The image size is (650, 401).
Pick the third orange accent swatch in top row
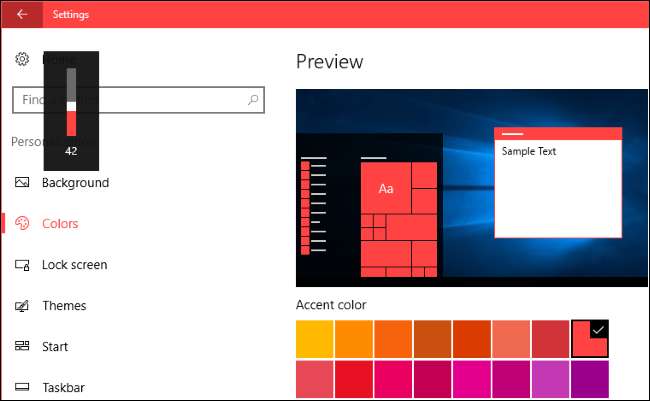coord(393,339)
